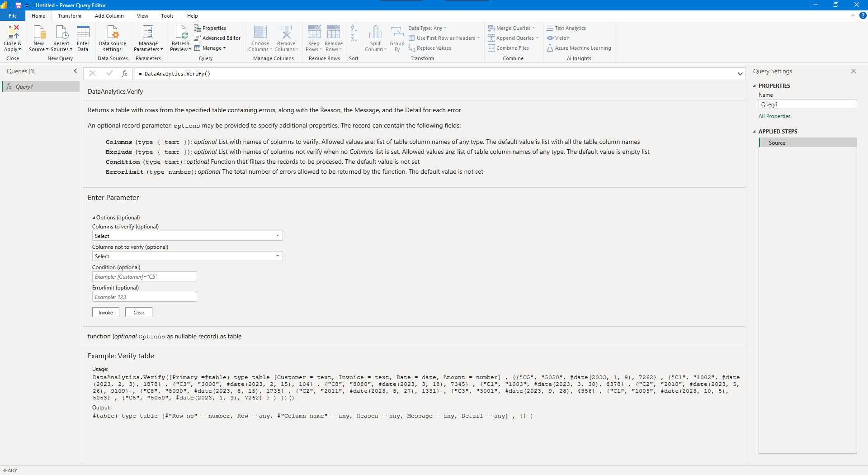Click the Errorlimit input field
Viewport: 868px width, 475px height.
pyautogui.click(x=145, y=297)
